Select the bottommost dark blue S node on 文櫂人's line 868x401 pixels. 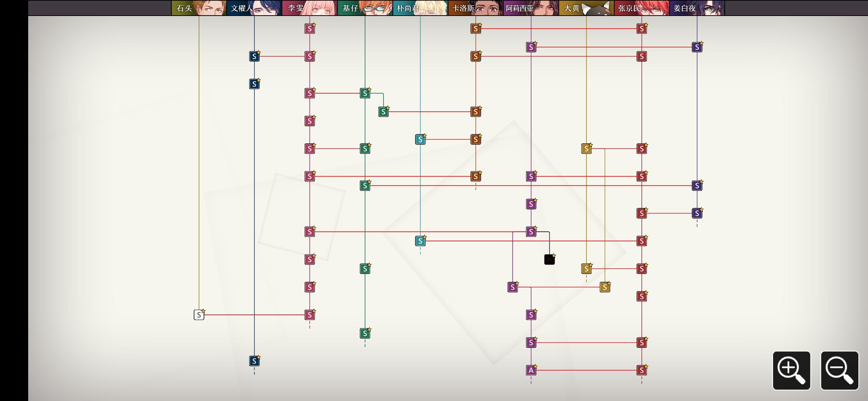tap(254, 361)
